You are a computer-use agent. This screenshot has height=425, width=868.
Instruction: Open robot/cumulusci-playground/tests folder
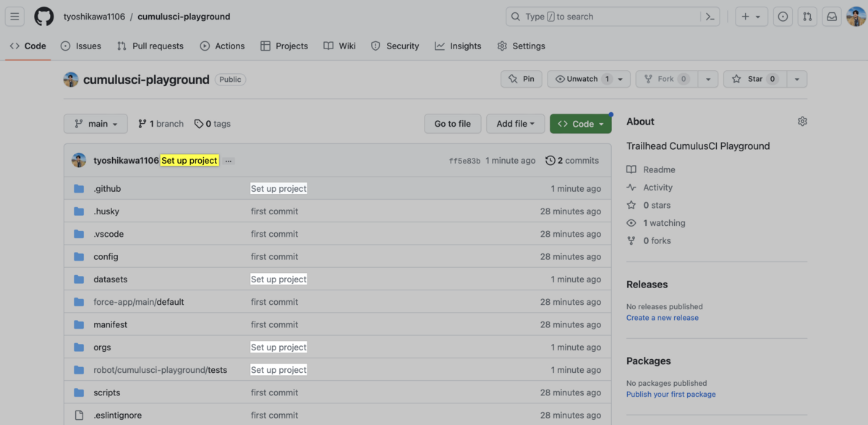pyautogui.click(x=160, y=370)
